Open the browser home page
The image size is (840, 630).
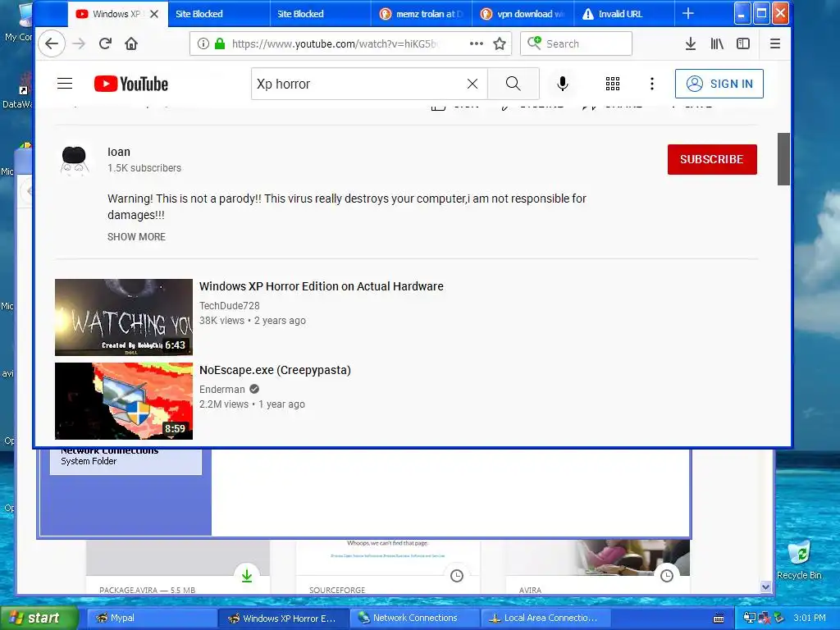pos(131,43)
